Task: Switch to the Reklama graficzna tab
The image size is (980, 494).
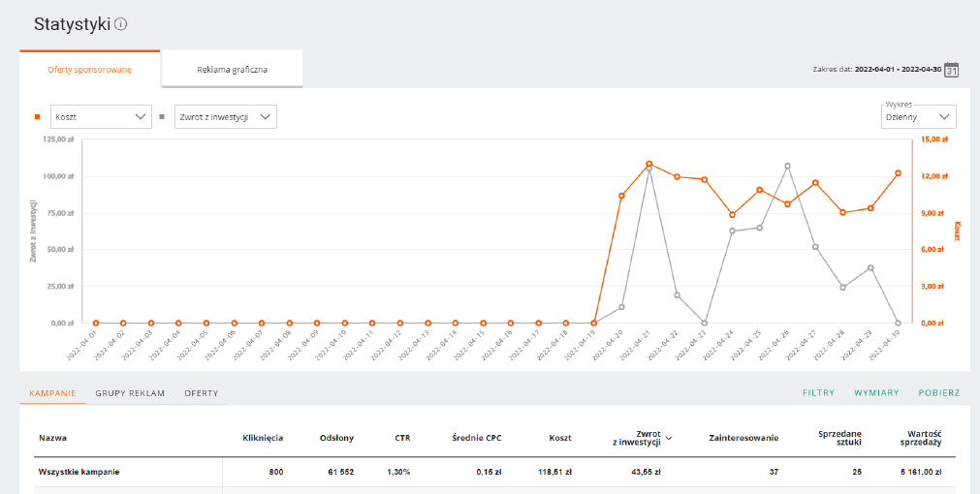Action: click(232, 70)
